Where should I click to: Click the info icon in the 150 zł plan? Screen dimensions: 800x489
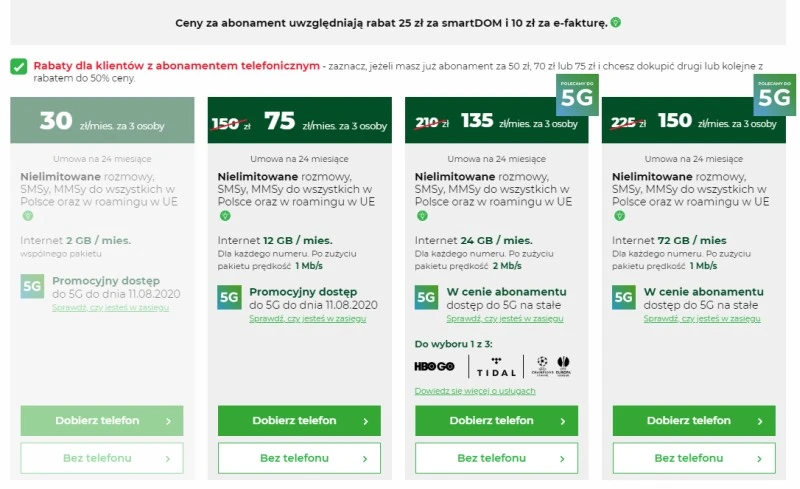point(619,215)
